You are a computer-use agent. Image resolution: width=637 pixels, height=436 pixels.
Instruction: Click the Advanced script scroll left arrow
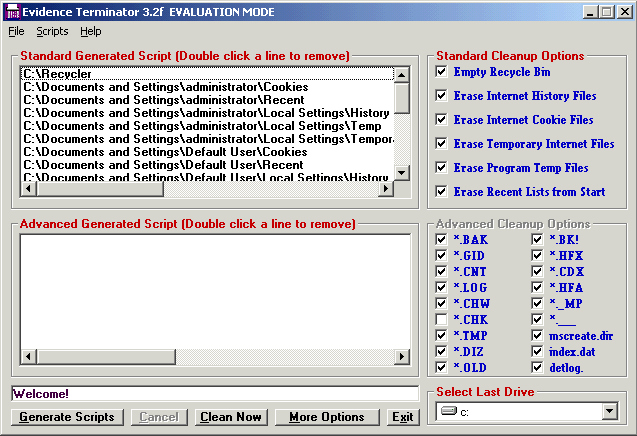pos(28,356)
